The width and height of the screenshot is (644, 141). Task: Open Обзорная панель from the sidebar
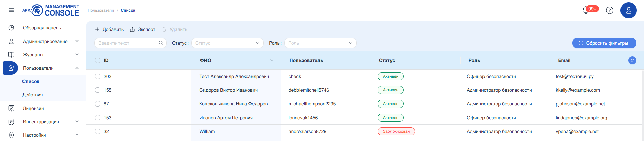pos(42,28)
